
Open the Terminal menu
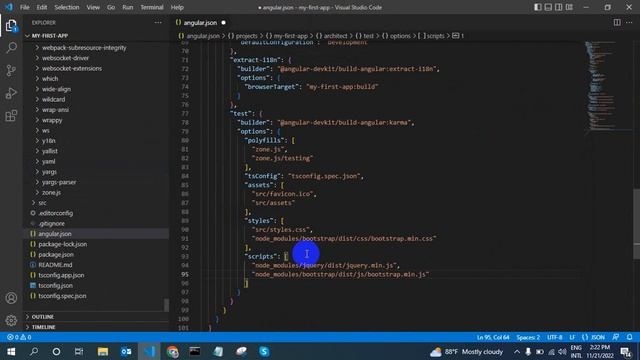(151, 7)
